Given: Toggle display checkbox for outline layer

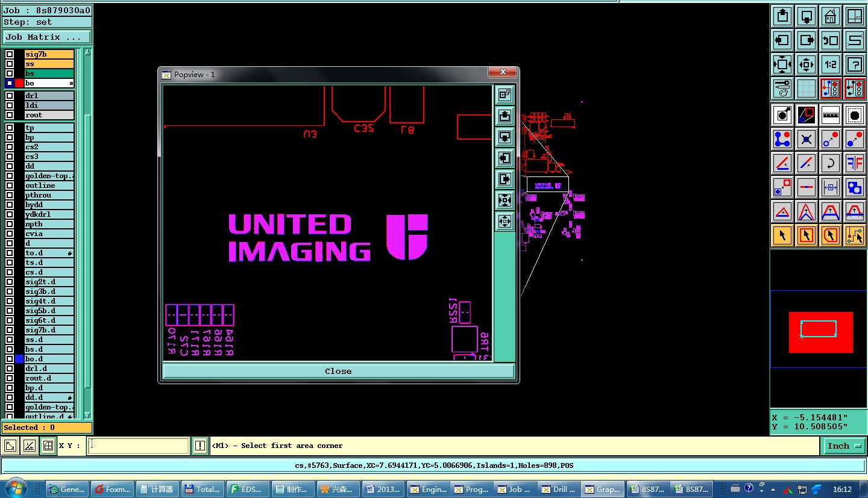Looking at the screenshot, I should click(x=10, y=185).
